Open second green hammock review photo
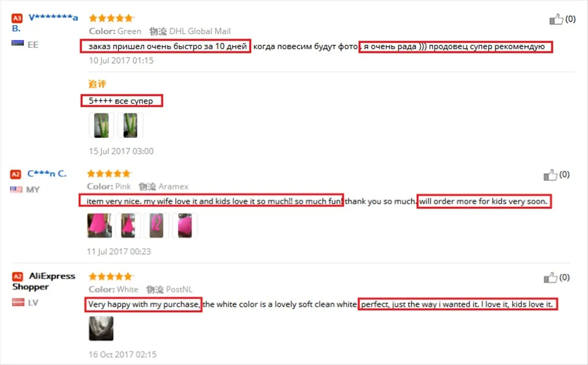 130,126
